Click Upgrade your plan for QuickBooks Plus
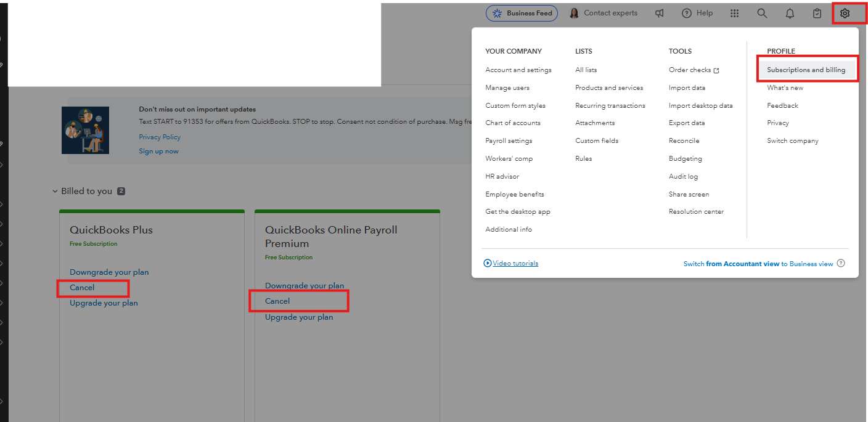Image resolution: width=868 pixels, height=422 pixels. (104, 302)
